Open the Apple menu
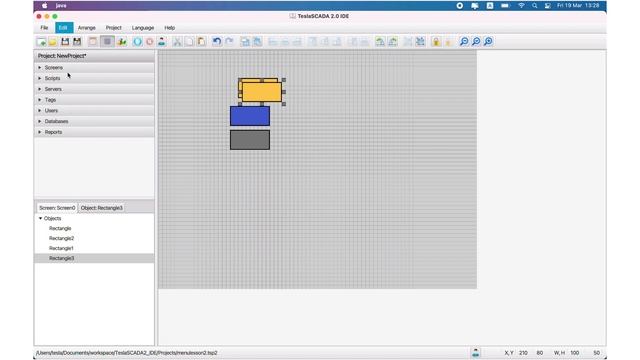Image resolution: width=640 pixels, height=360 pixels. pyautogui.click(x=44, y=5)
